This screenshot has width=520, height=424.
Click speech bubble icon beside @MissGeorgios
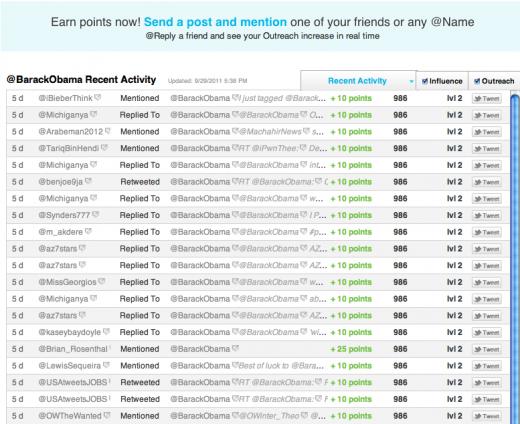point(102,281)
